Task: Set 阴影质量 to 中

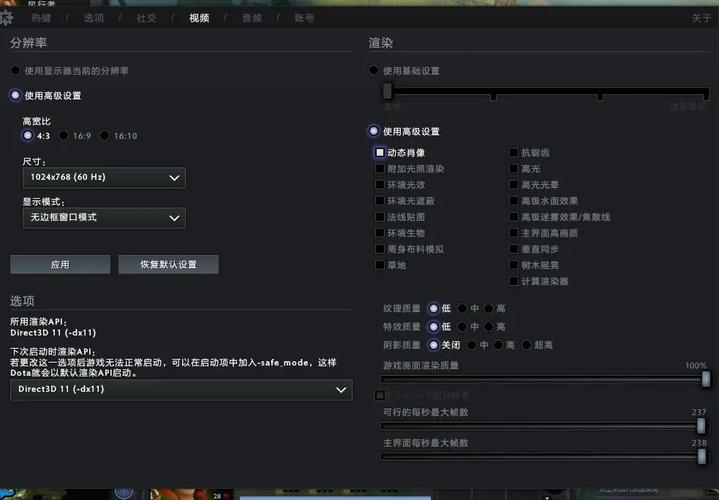Action: (472, 344)
